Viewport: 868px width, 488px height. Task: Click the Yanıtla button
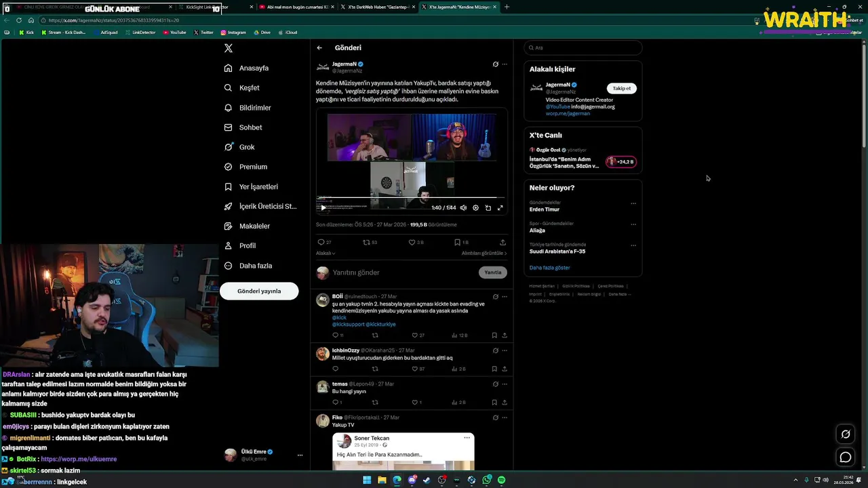[x=493, y=272]
